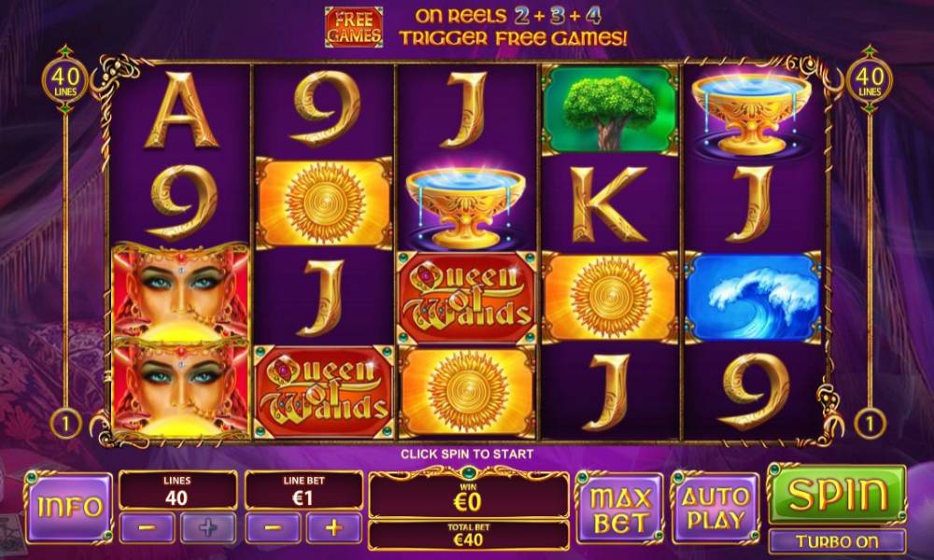
Task: Decrease the line bet amount
Action: pos(273,528)
